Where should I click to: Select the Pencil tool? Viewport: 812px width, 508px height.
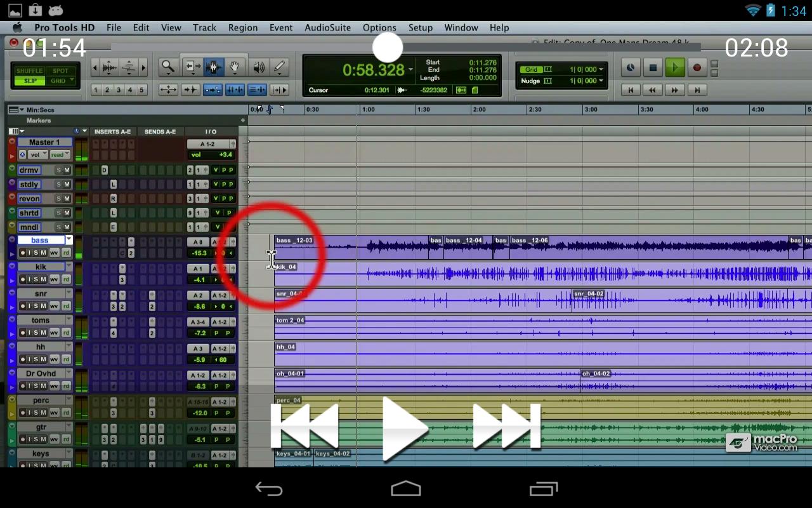[x=279, y=67]
